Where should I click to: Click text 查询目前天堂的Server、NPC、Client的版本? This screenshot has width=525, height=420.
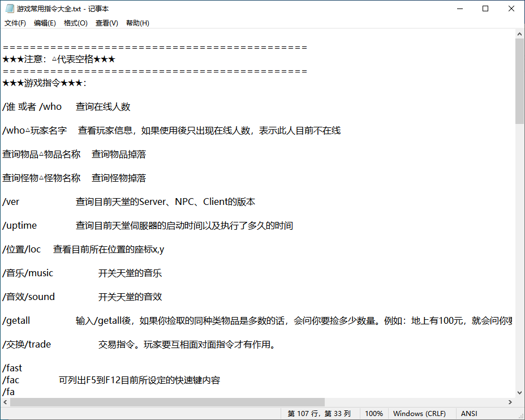tap(165, 202)
